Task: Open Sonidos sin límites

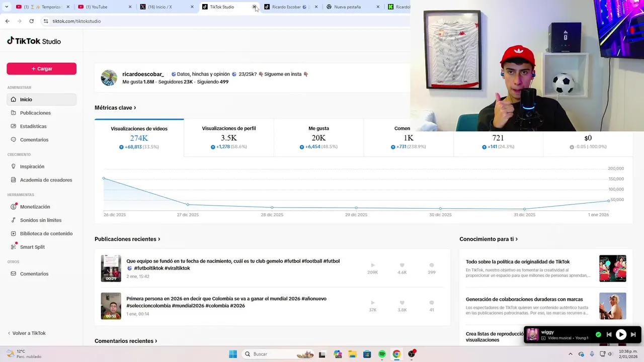Action: point(41,220)
